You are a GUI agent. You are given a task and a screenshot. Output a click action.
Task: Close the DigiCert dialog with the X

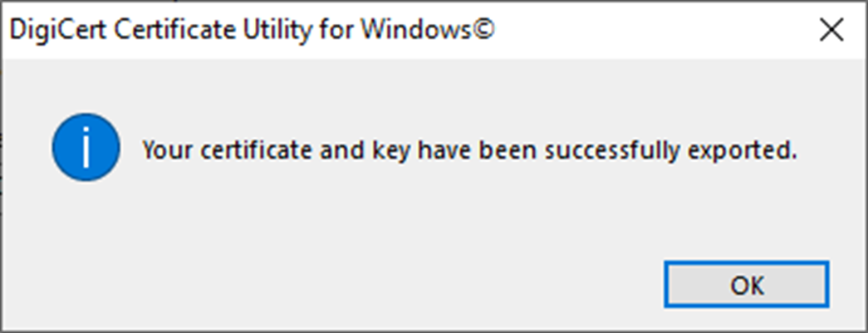coord(831,31)
